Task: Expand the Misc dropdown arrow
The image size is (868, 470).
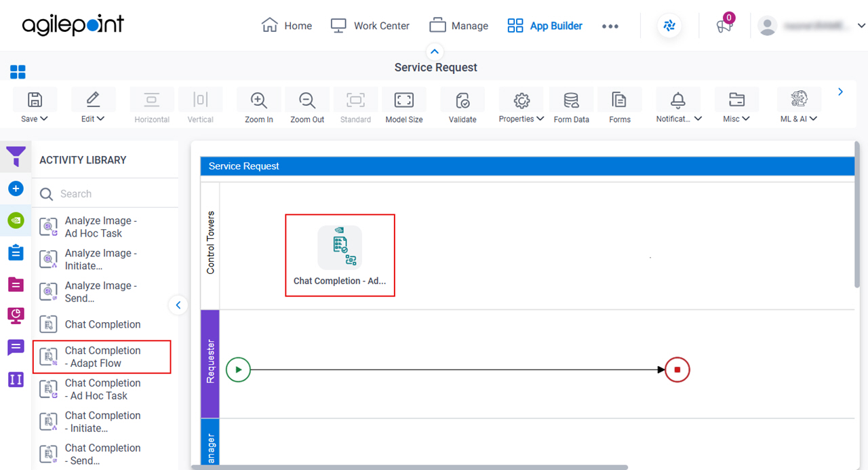Action: click(746, 119)
